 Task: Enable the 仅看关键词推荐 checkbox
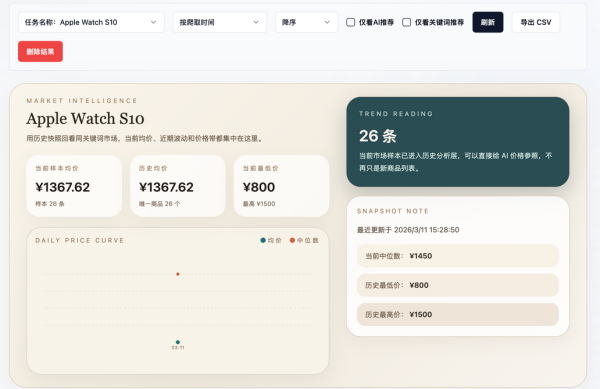point(406,22)
